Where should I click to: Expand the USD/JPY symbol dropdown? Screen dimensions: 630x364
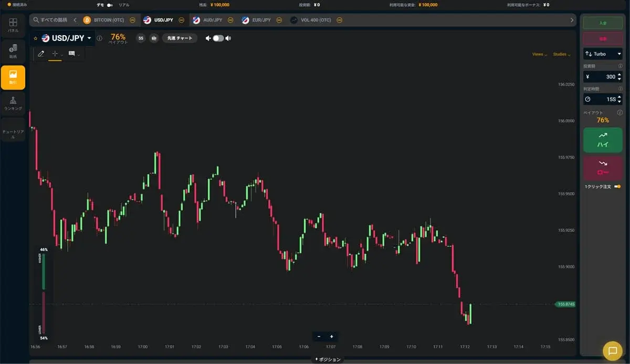click(x=89, y=38)
